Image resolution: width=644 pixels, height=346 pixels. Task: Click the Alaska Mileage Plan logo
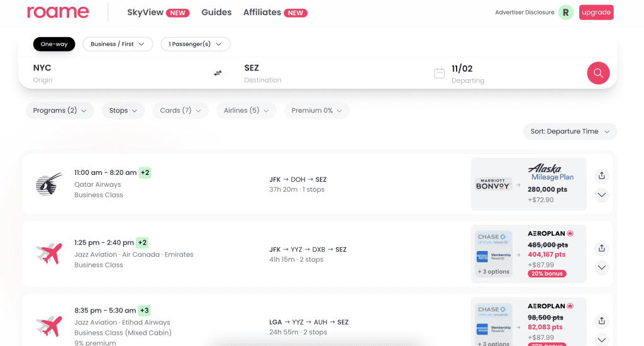click(x=550, y=172)
